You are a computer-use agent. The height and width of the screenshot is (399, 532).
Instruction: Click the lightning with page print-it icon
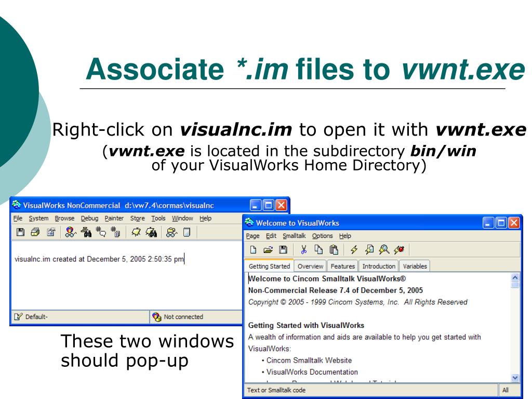coord(369,250)
